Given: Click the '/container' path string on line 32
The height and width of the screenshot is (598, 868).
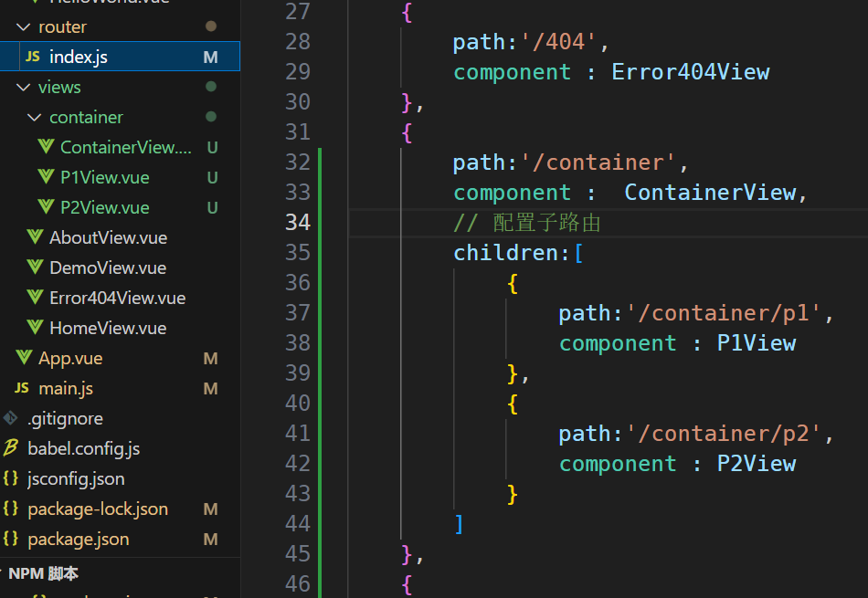Looking at the screenshot, I should click(598, 163).
